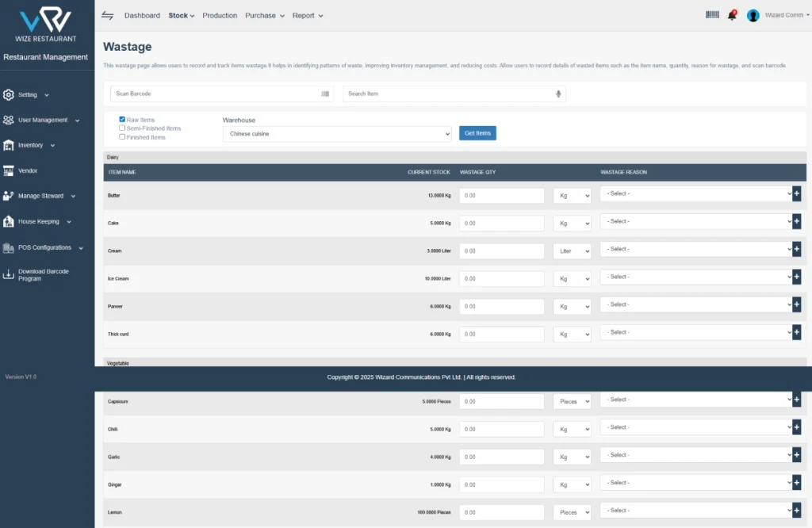This screenshot has height=528, width=812.
Task: Open the Stock menu in navbar
Action: 182,15
